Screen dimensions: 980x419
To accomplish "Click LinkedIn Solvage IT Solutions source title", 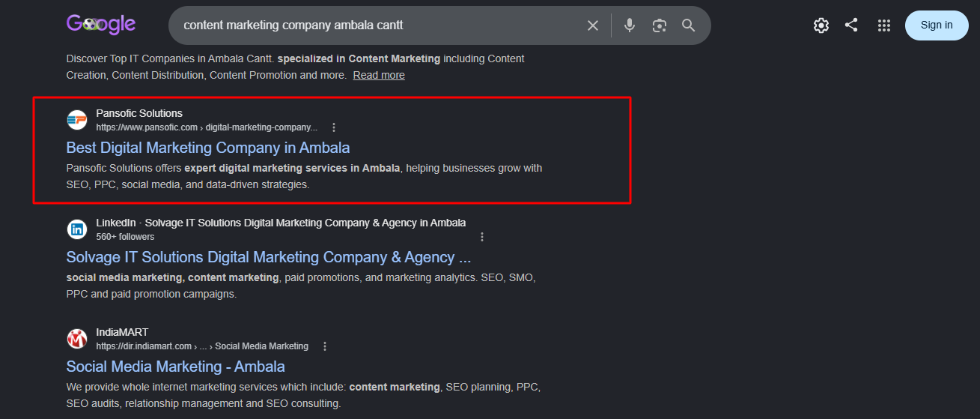I will 281,223.
